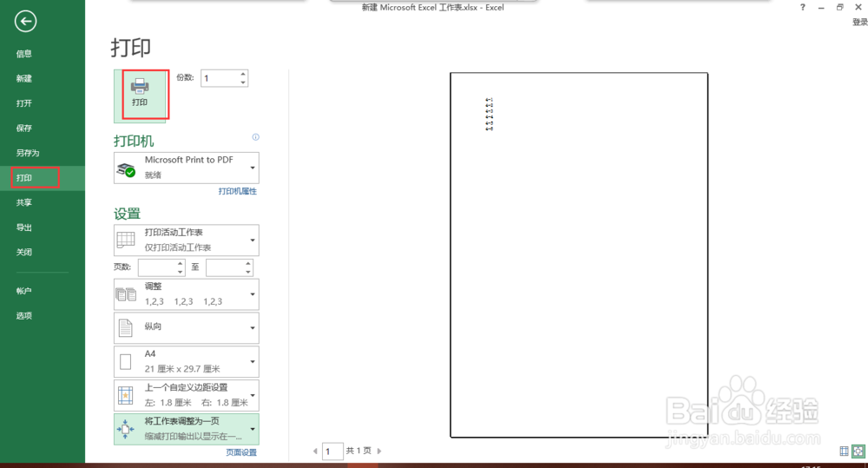Image resolution: width=868 pixels, height=468 pixels.
Task: Open the 打开 sidebar entry
Action: [23, 103]
